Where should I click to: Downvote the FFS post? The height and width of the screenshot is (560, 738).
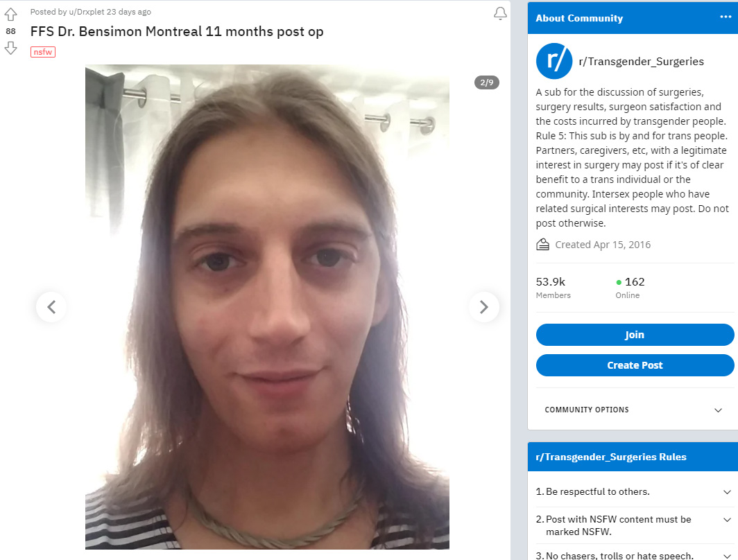pyautogui.click(x=11, y=48)
